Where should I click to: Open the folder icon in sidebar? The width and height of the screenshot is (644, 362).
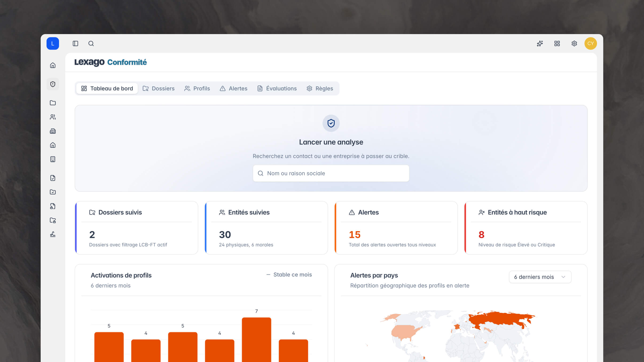pos(53,103)
